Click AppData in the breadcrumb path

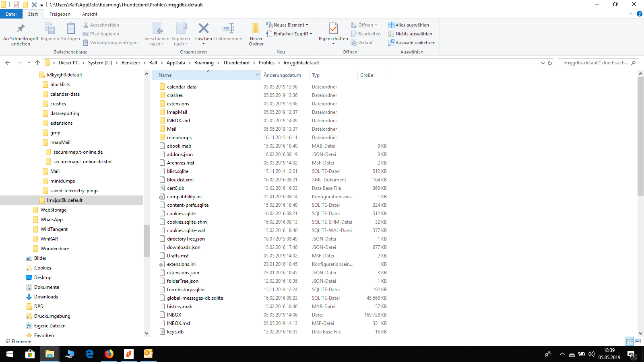[x=176, y=63]
